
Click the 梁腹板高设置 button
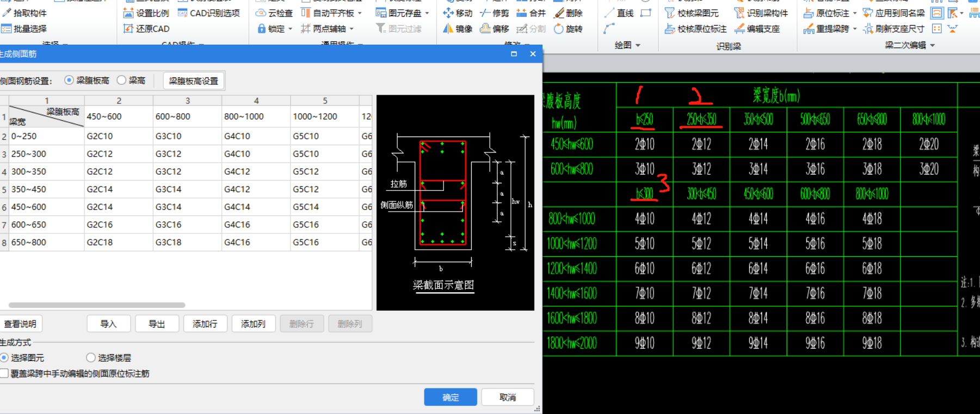tap(194, 81)
